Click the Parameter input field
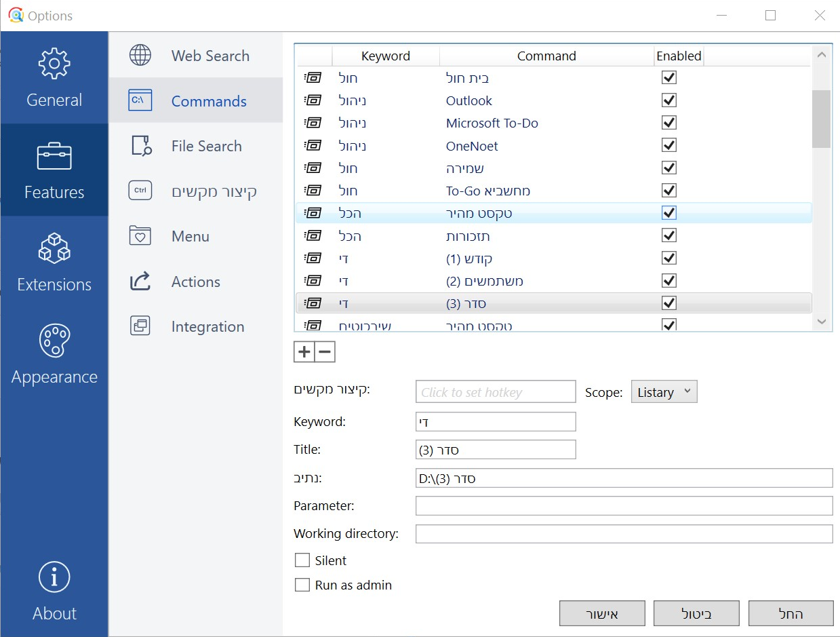The width and height of the screenshot is (840, 637). coord(624,505)
